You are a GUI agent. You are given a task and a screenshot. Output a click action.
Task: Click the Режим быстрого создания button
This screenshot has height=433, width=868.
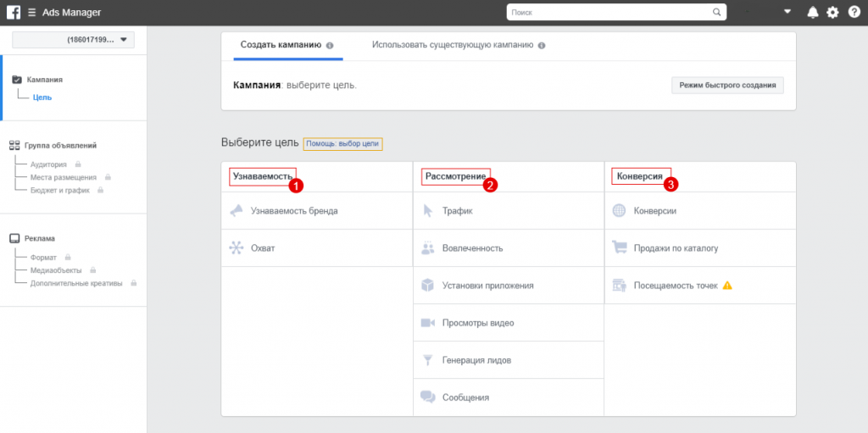coord(728,86)
